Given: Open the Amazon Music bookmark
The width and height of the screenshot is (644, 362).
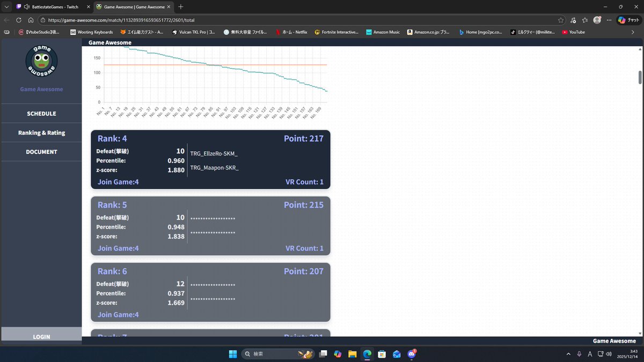Looking at the screenshot, I should coord(383,32).
